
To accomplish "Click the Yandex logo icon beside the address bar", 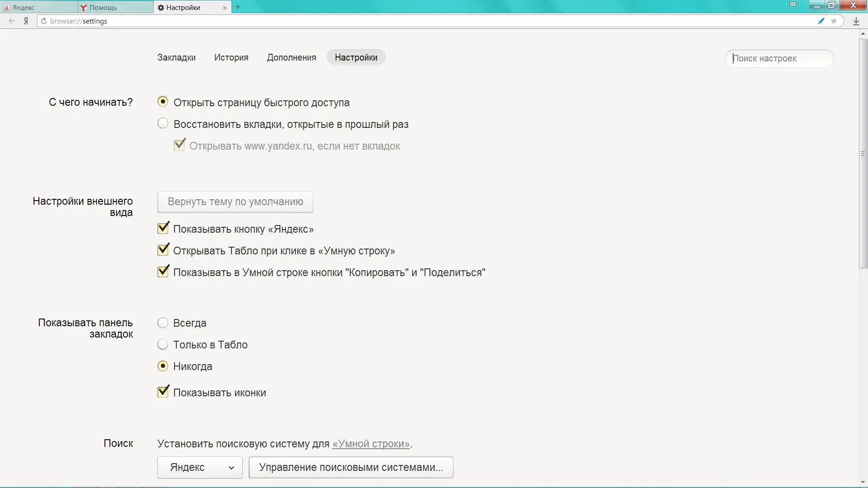I will coord(26,21).
